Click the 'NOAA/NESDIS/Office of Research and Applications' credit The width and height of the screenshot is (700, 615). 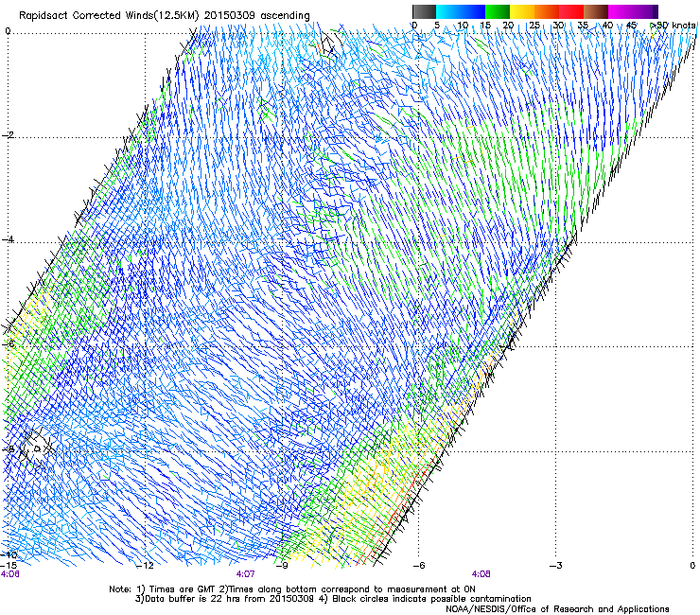pos(557,609)
